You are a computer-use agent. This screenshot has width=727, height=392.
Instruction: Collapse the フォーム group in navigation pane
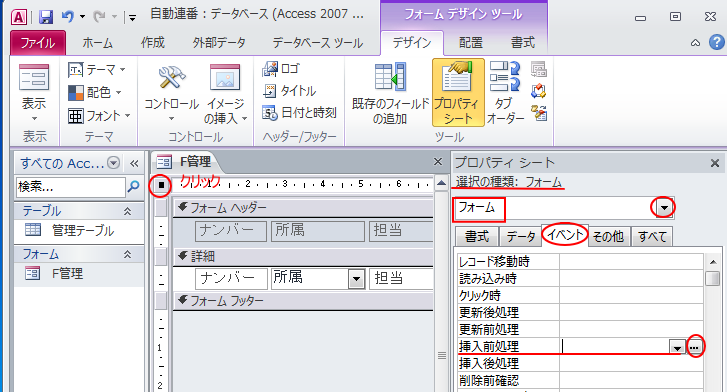point(128,254)
